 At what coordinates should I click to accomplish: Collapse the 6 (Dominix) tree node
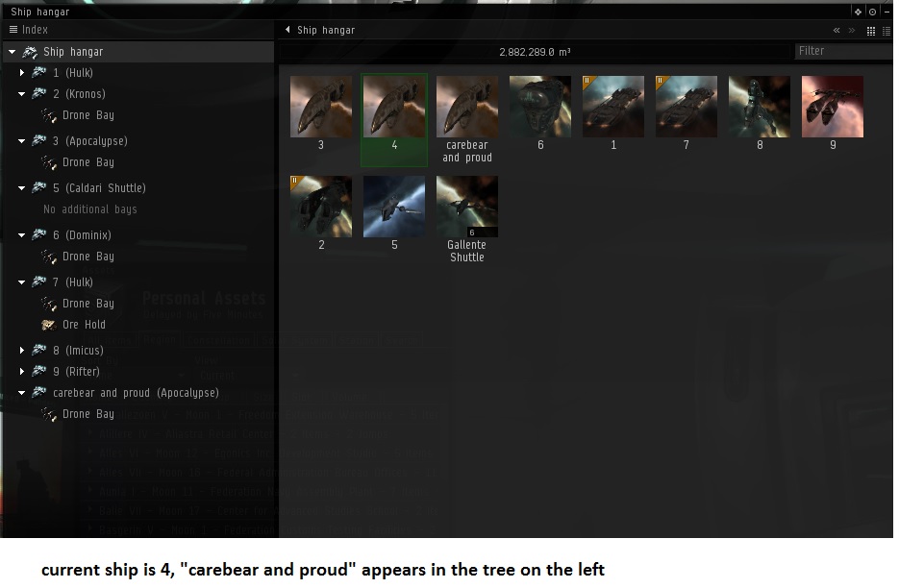pyautogui.click(x=22, y=235)
